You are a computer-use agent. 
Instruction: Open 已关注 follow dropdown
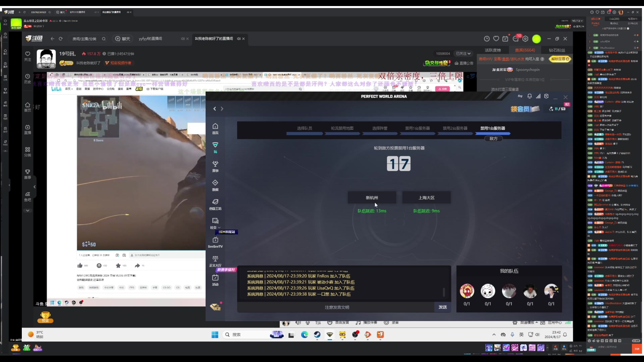(463, 54)
